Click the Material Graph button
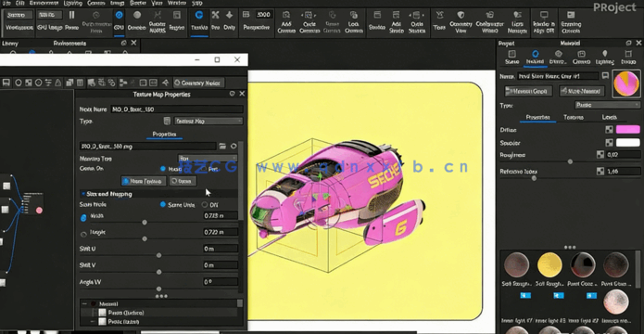Screen dimensions: 644x334 click(528, 91)
